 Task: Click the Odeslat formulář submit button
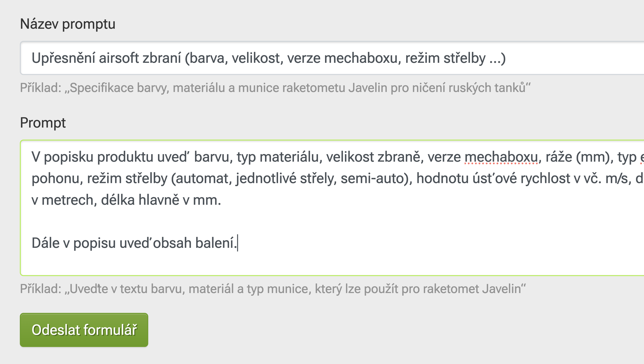pyautogui.click(x=84, y=330)
